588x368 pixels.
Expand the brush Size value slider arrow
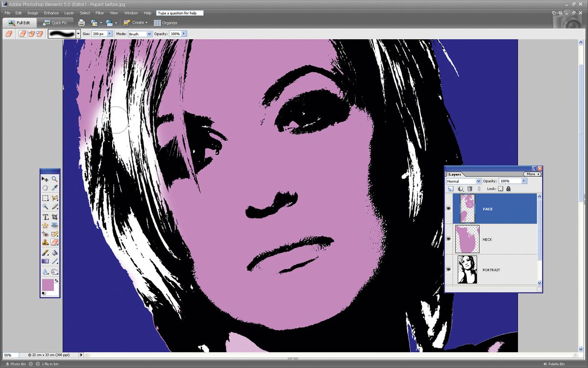[x=110, y=33]
